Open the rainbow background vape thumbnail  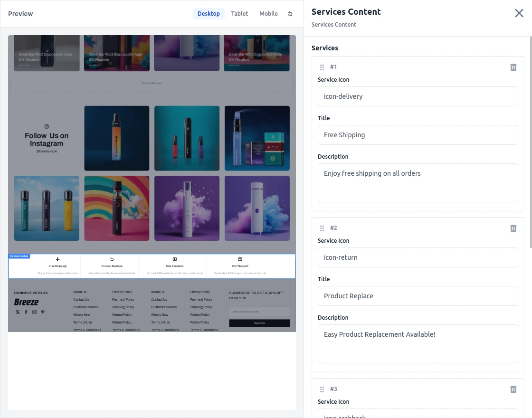click(x=117, y=209)
